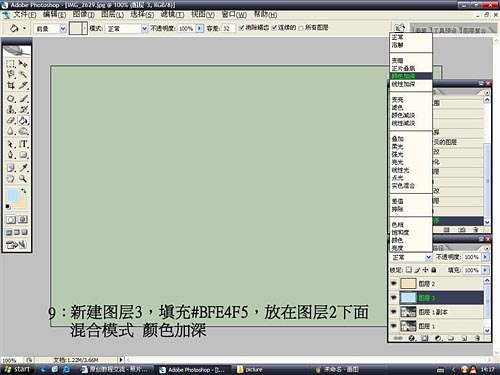Select the Eraser tool
500x375 pixels.
[11, 120]
